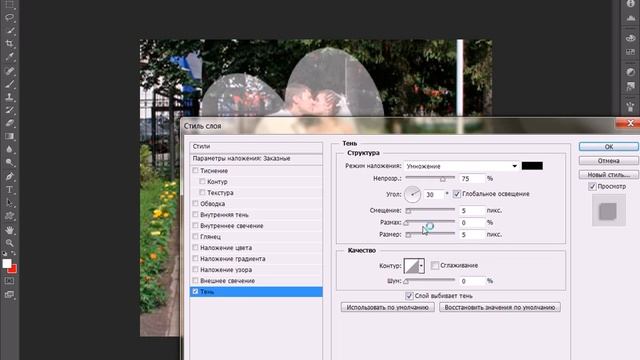The height and width of the screenshot is (360, 640).
Task: Select the Rectangular Marquee tool
Action: [9, 5]
